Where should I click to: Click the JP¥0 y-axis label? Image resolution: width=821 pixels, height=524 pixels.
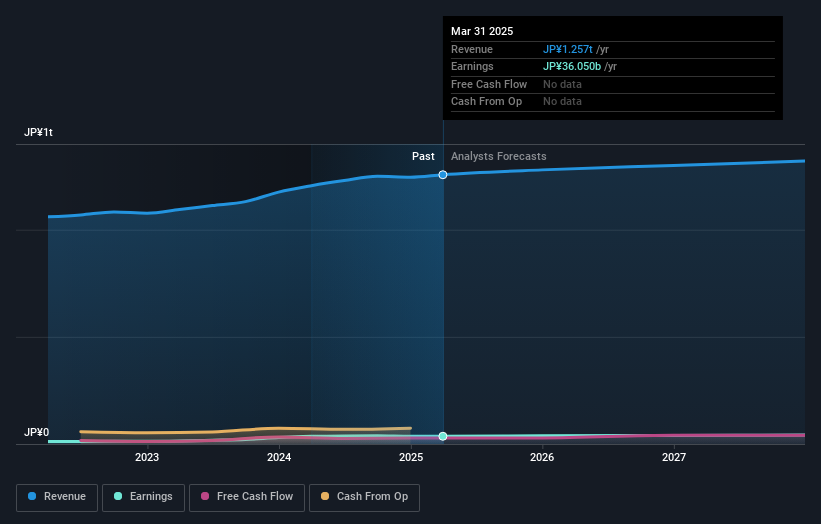click(36, 432)
